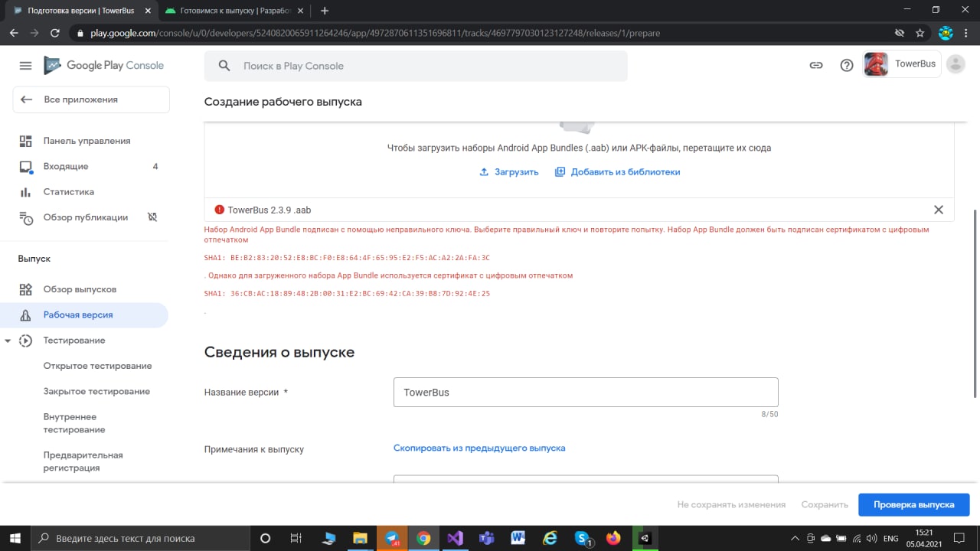Remove the TowerBus 2.3.9 .aab file
The height and width of the screenshot is (551, 980).
click(939, 210)
